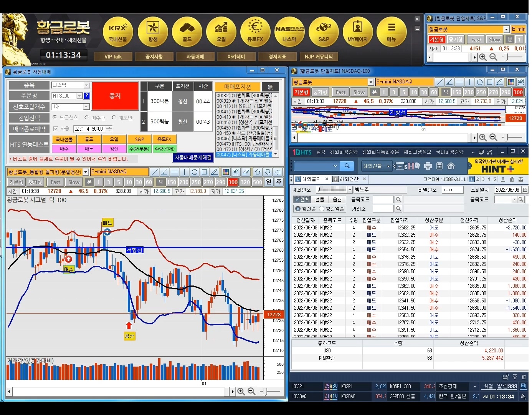Open the 메뉴 hamburger icon
Screen dimensions: 532x415
[392, 32]
